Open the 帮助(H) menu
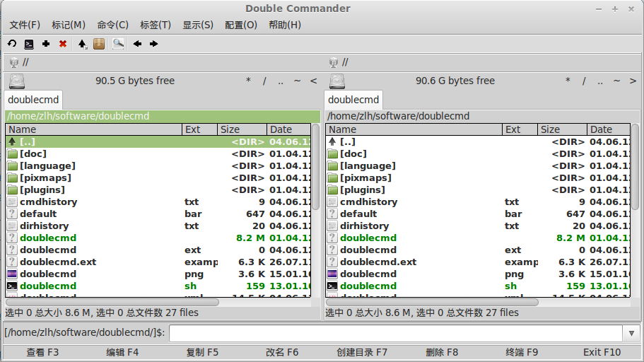The width and height of the screenshot is (644, 362). pos(285,25)
